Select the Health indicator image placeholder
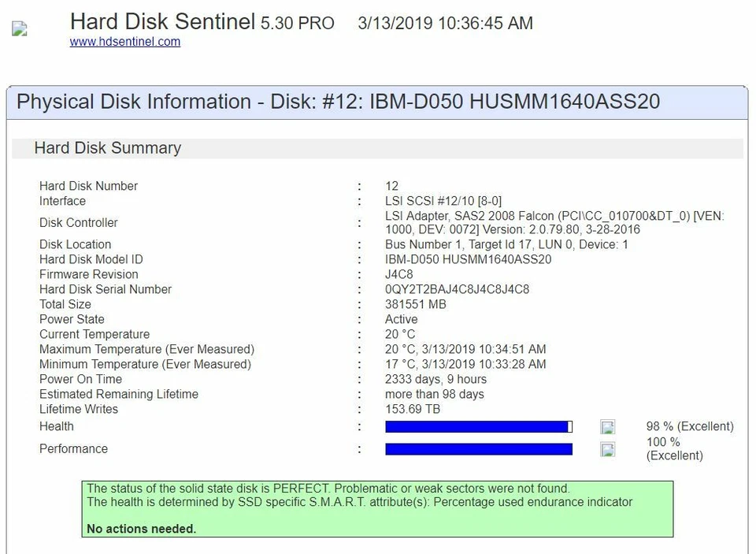 point(606,426)
